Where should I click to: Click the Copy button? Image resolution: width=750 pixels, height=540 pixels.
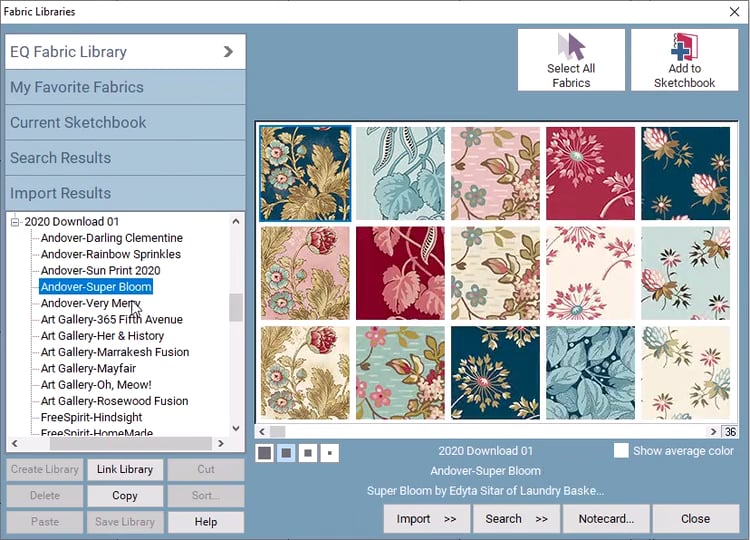tap(125, 496)
